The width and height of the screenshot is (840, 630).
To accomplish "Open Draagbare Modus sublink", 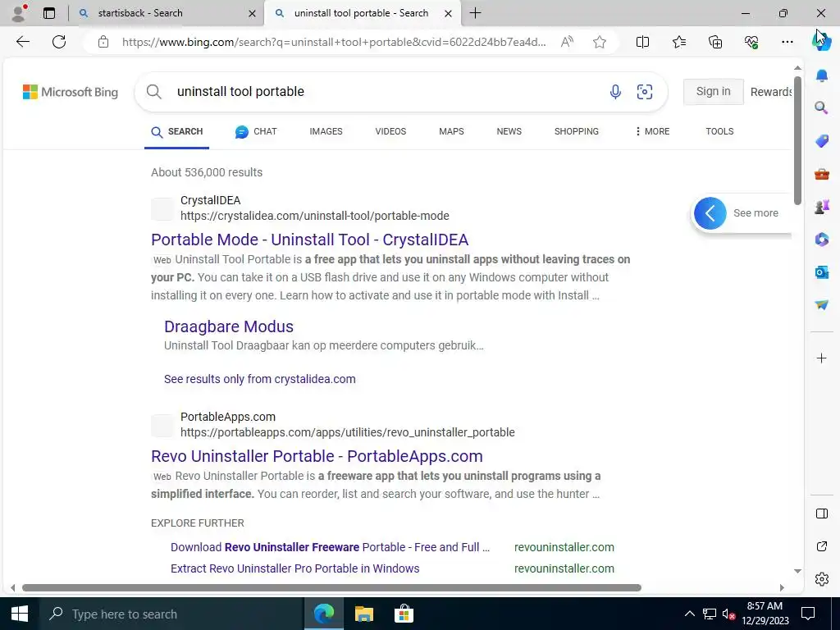I will pos(229,326).
